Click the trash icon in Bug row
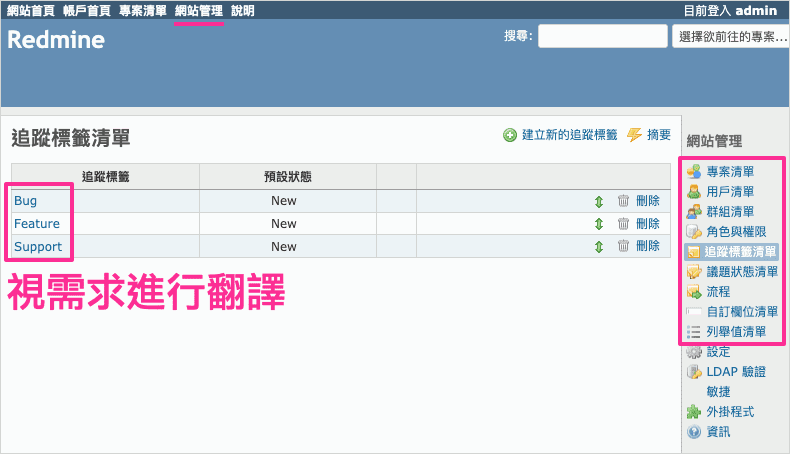This screenshot has height=454, width=790. point(623,201)
